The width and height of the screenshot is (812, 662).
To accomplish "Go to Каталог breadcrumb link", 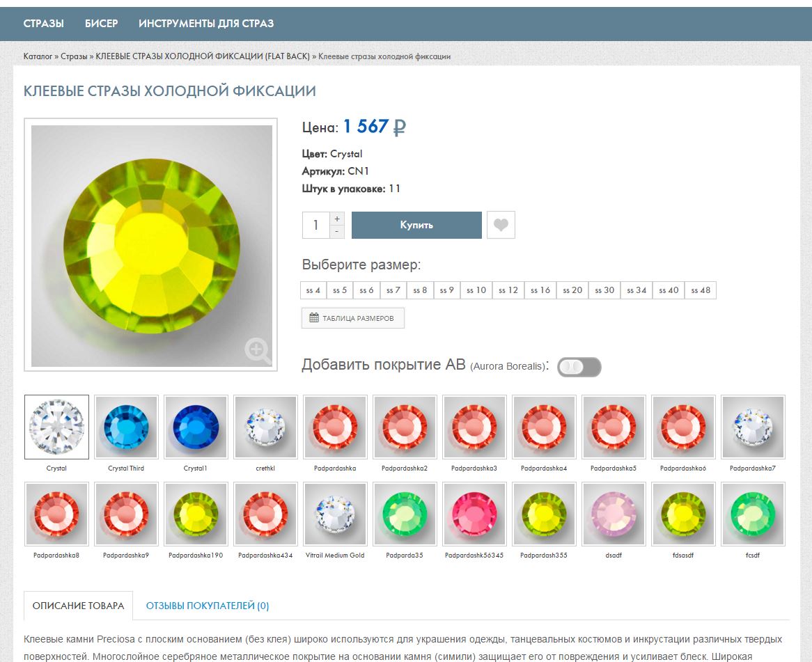I will coord(38,56).
